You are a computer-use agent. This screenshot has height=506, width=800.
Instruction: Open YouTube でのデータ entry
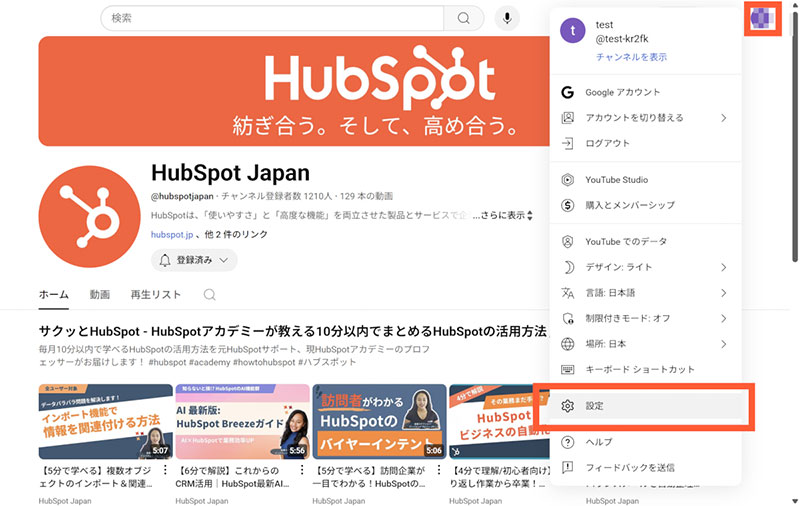pyautogui.click(x=645, y=241)
